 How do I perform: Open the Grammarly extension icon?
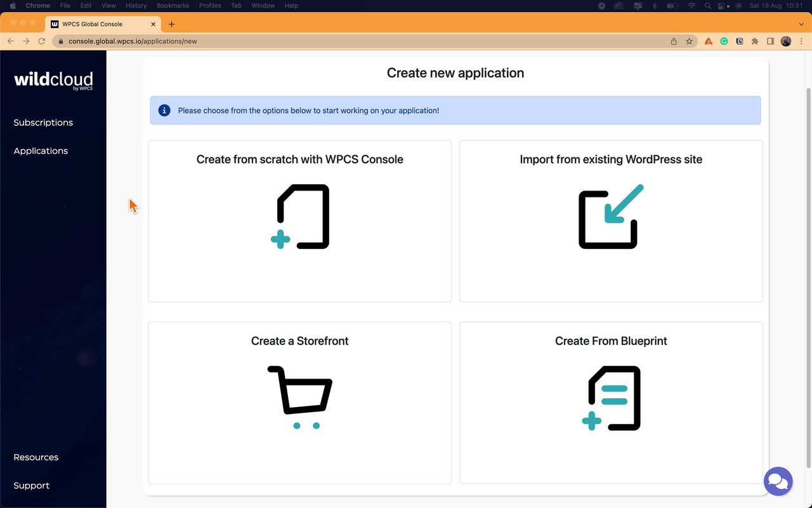tap(724, 41)
